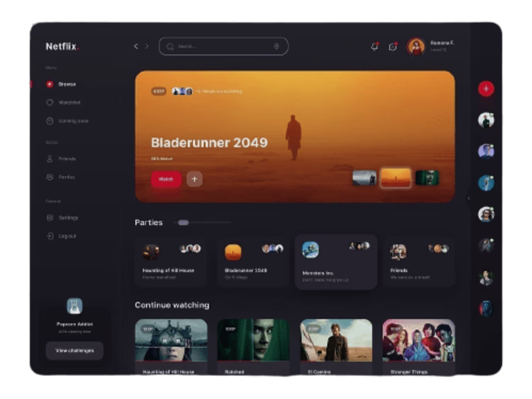Select the second friend avatar in right sidebar
This screenshot has height=399, width=532.
point(486,151)
